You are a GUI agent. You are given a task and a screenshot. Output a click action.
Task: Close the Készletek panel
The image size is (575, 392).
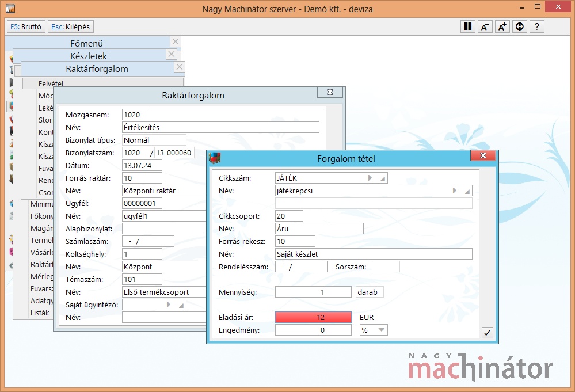point(172,54)
